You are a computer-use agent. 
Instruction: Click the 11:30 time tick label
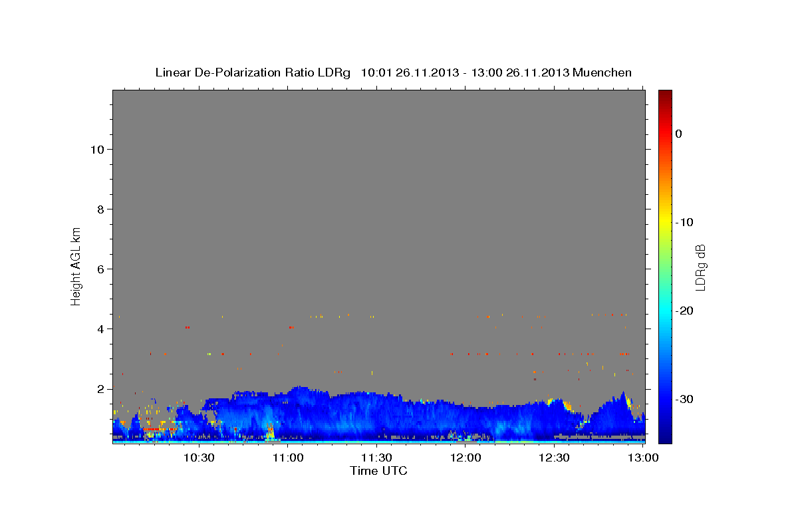click(377, 458)
